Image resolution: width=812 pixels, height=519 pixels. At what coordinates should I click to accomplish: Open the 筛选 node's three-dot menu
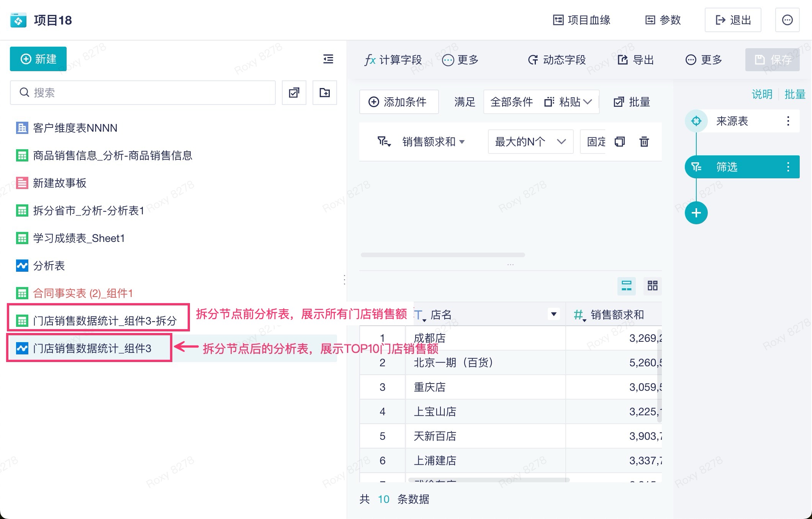(x=788, y=167)
